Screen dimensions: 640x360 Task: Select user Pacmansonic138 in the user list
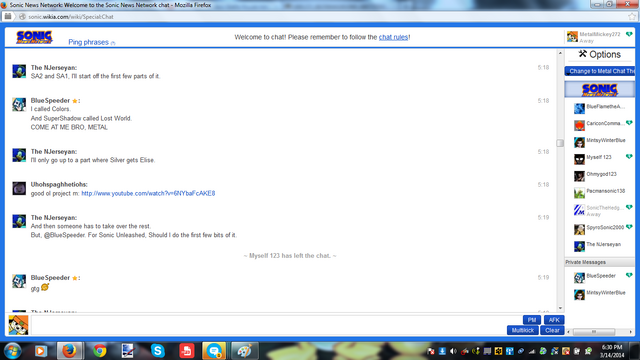[600, 192]
